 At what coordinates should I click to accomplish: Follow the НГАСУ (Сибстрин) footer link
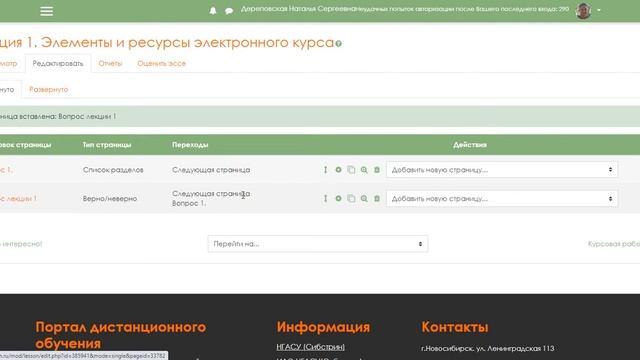(x=310, y=347)
